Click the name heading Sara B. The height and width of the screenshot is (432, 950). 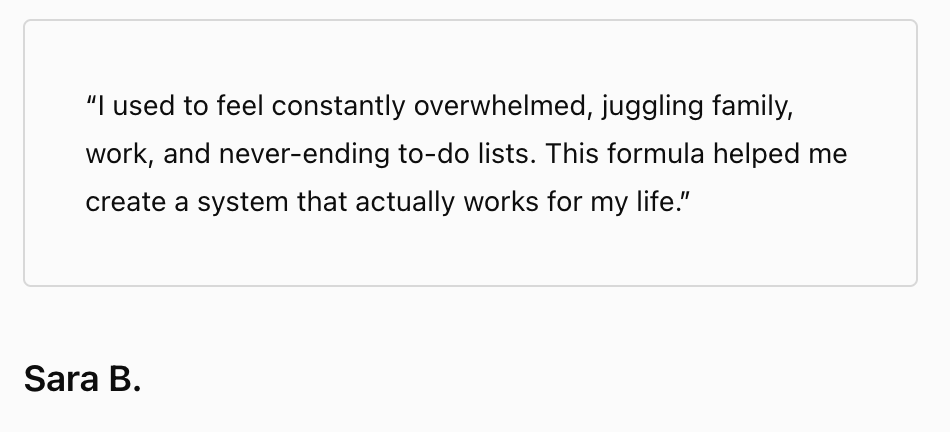coord(82,379)
